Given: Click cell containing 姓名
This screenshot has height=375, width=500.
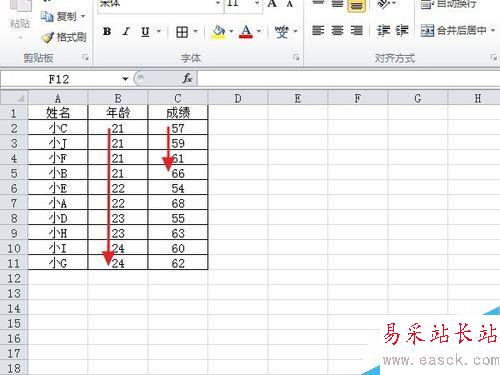Looking at the screenshot, I should 58,113.
